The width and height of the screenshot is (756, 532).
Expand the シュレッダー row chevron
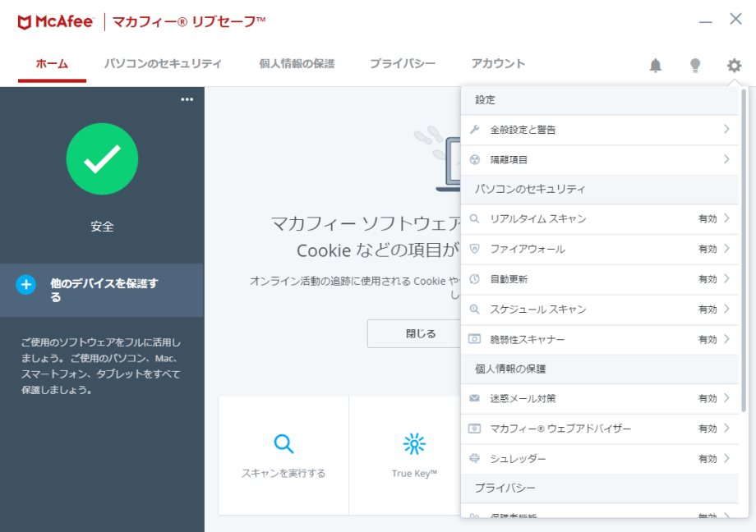pyautogui.click(x=726, y=458)
